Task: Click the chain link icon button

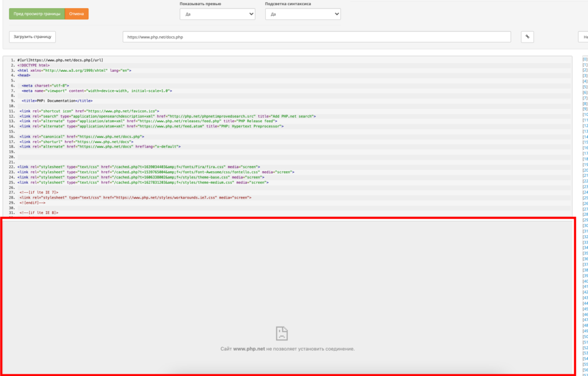Action: pos(527,37)
